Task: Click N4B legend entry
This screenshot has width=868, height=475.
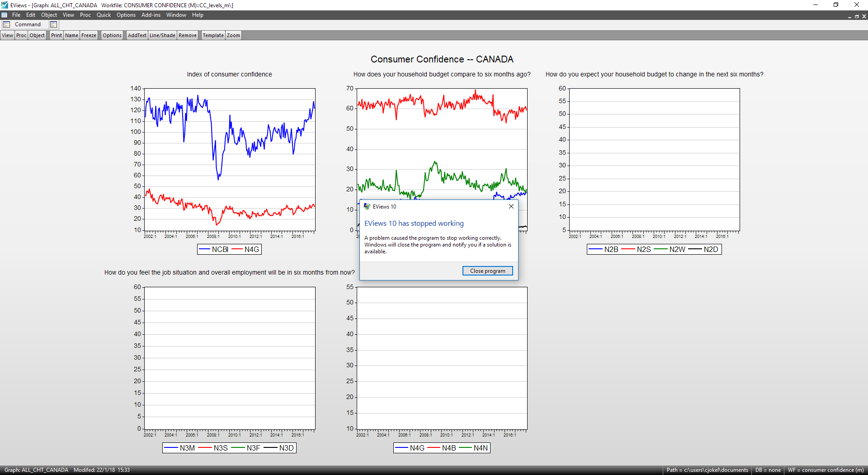Action: point(442,448)
